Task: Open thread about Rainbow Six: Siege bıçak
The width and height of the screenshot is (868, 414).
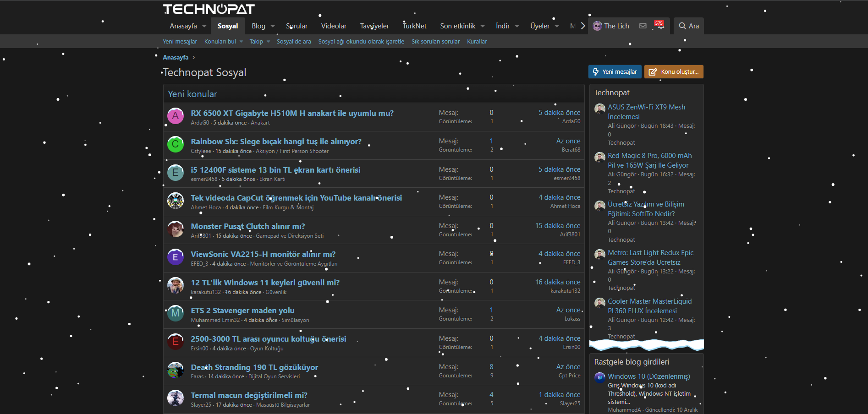Action: tap(276, 142)
